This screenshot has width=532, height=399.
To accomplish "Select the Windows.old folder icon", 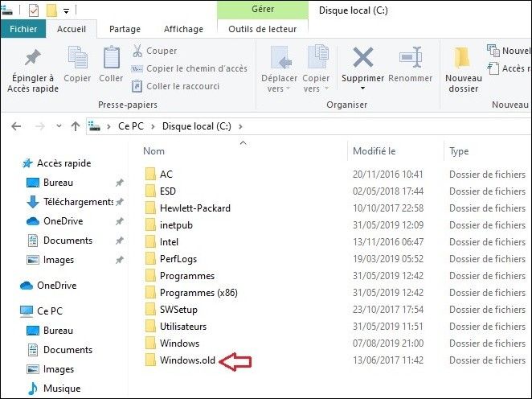I will pos(150,360).
